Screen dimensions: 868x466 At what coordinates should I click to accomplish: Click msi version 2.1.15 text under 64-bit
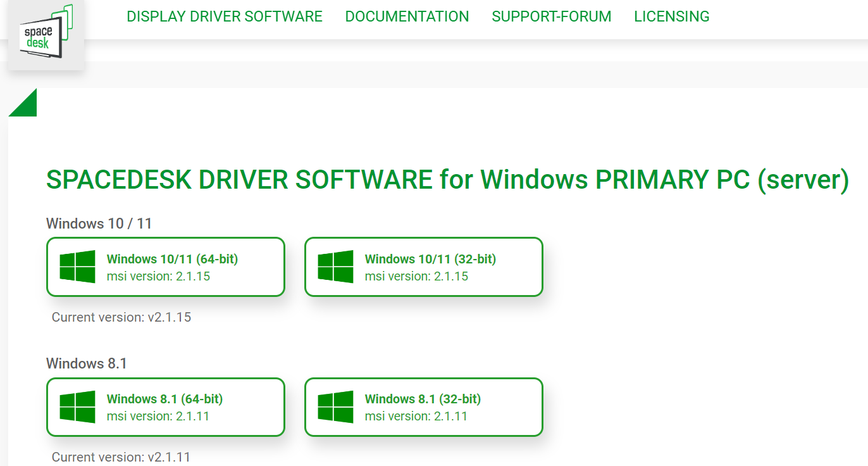pyautogui.click(x=158, y=276)
